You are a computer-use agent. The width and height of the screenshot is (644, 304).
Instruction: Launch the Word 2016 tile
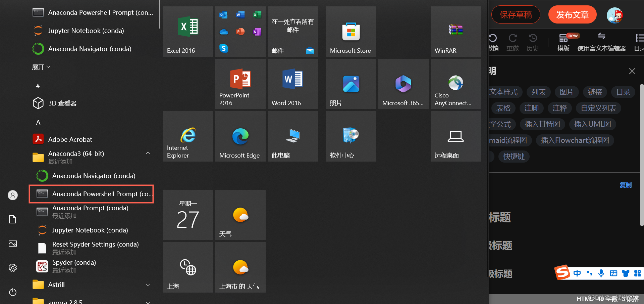tap(293, 84)
